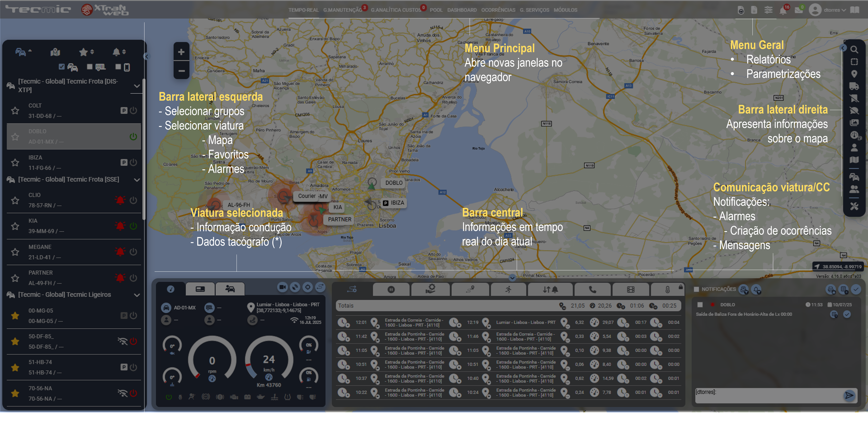This screenshot has width=868, height=422.
Task: Sort list by alarms bell arrows
Action: click(x=119, y=52)
